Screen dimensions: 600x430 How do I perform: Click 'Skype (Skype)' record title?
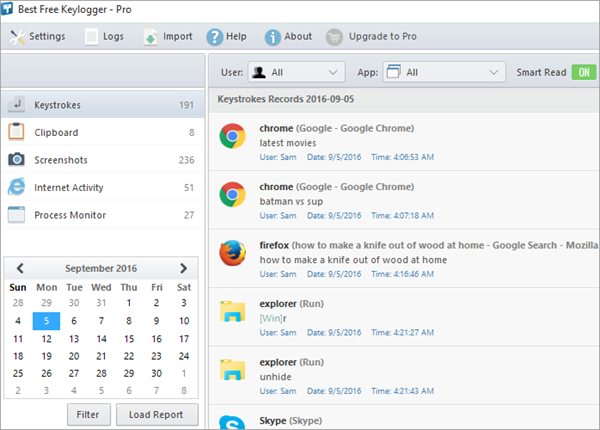coord(291,420)
